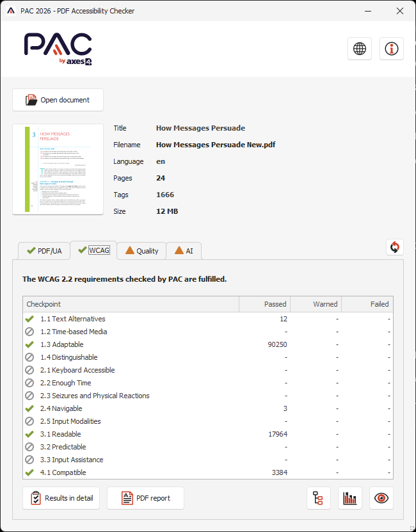Select the 3.2 Predictable row
416x532 pixels.
pyautogui.click(x=208, y=447)
